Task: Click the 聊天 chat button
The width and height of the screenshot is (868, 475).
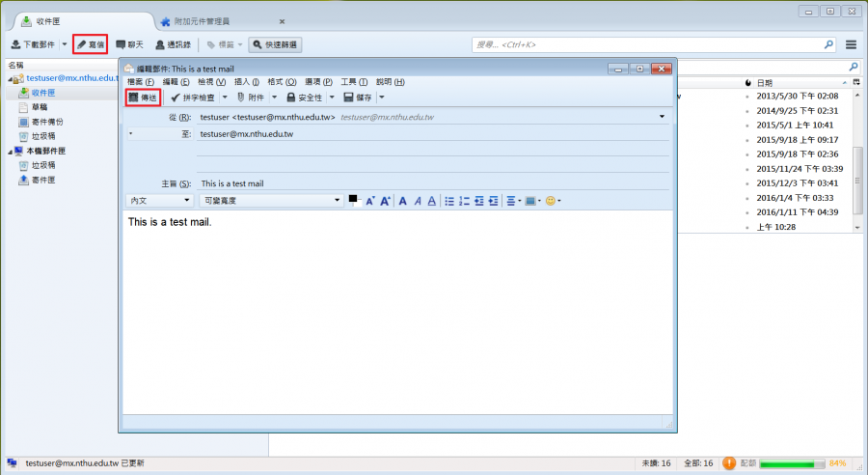Action: (x=128, y=44)
